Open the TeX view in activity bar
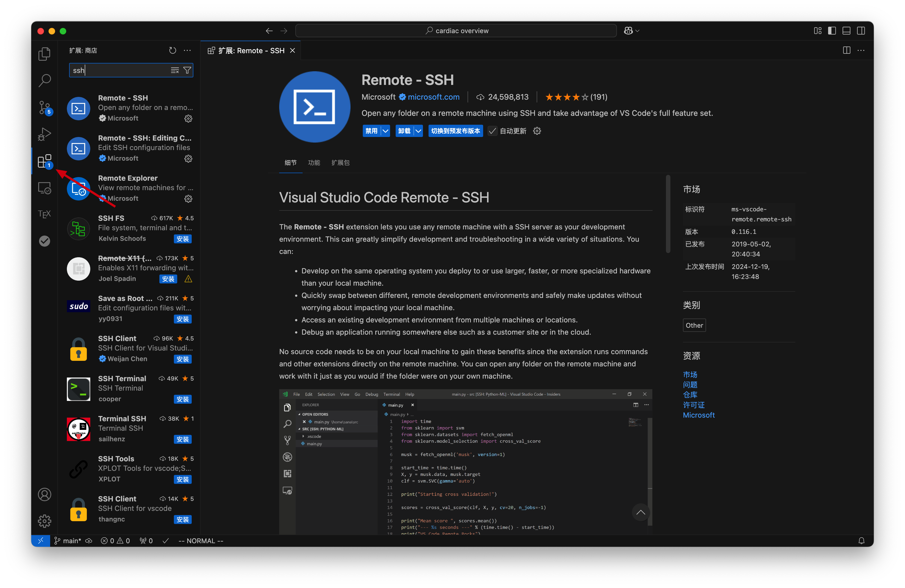 pos(45,214)
